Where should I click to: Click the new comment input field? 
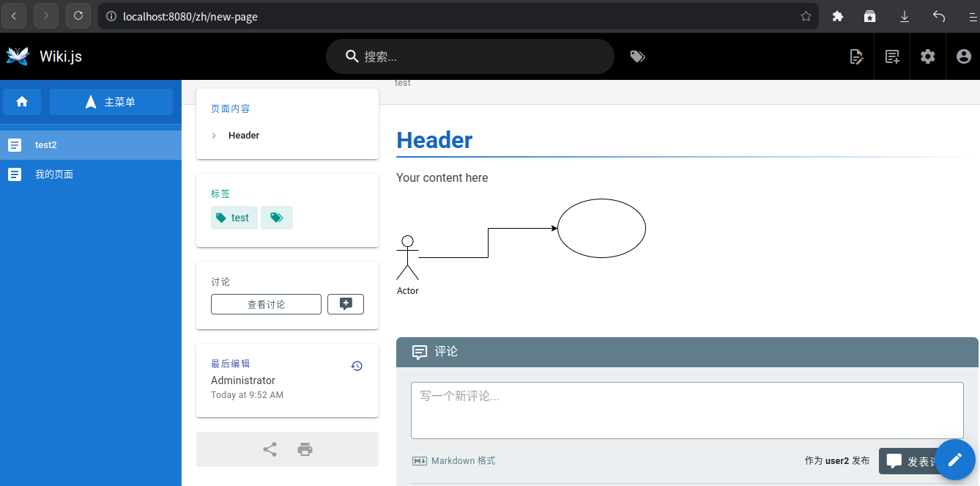(686, 410)
